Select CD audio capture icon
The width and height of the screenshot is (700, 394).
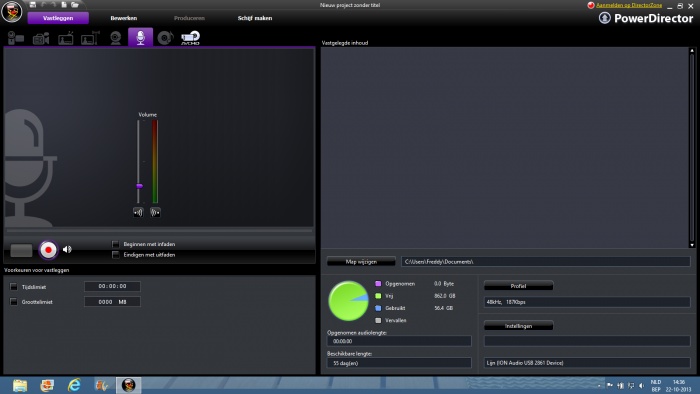tap(165, 38)
